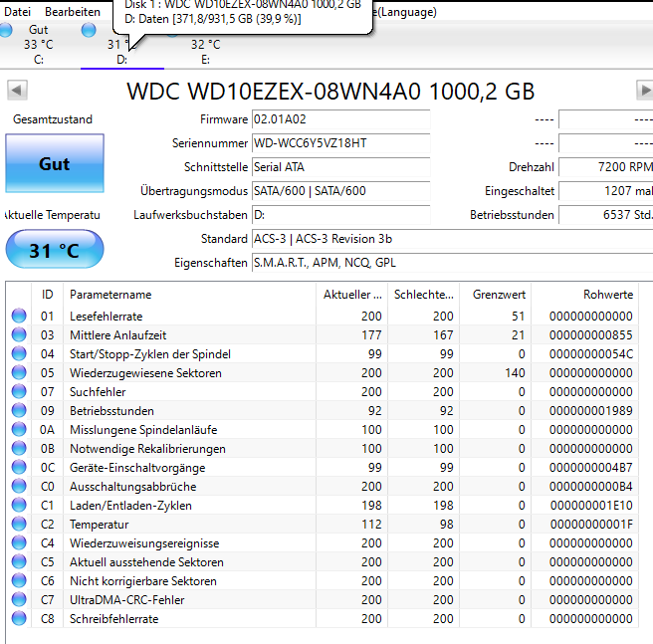Click the Firmware field 02.01A02
The width and height of the screenshot is (653, 644).
pyautogui.click(x=341, y=119)
